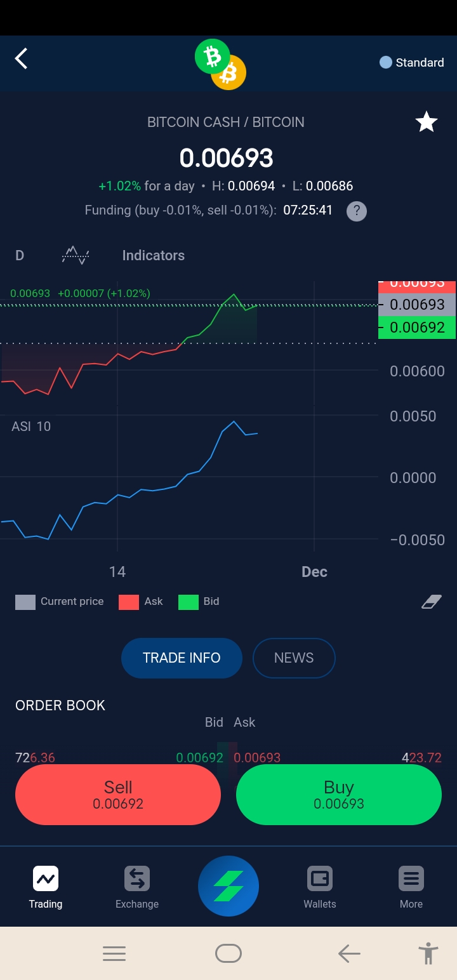Open the Indicators menu
This screenshot has height=980, width=457.
click(x=154, y=255)
